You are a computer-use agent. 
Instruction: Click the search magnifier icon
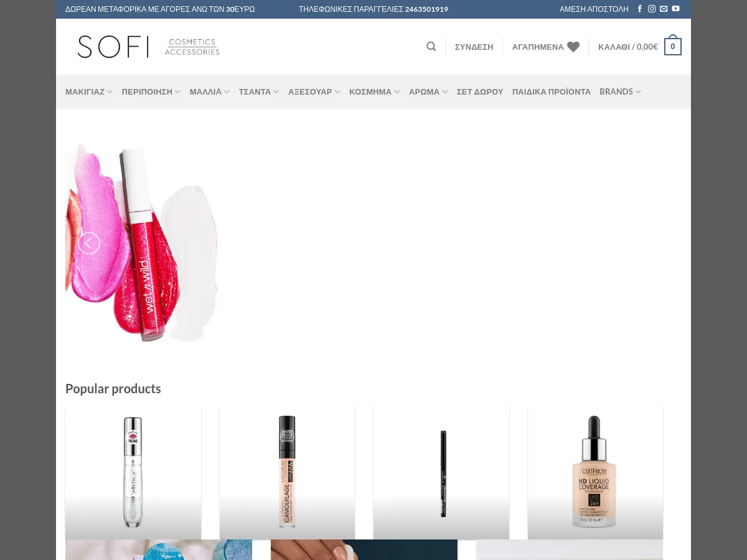pos(431,47)
